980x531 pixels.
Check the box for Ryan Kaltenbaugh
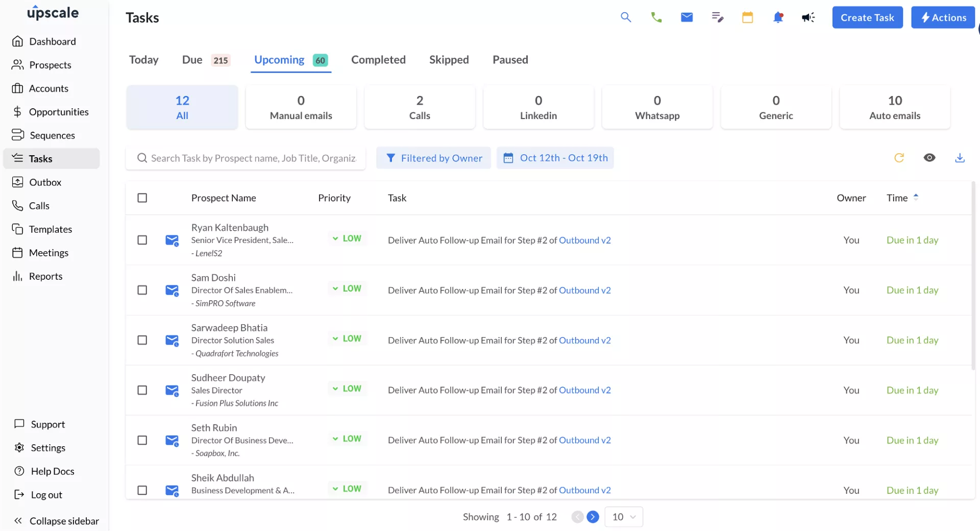point(142,240)
